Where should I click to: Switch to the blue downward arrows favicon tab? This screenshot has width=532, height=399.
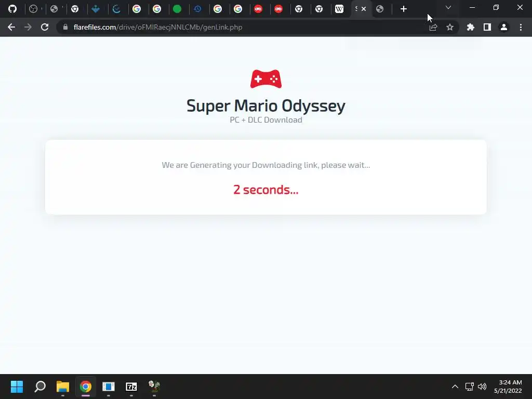[x=96, y=9]
